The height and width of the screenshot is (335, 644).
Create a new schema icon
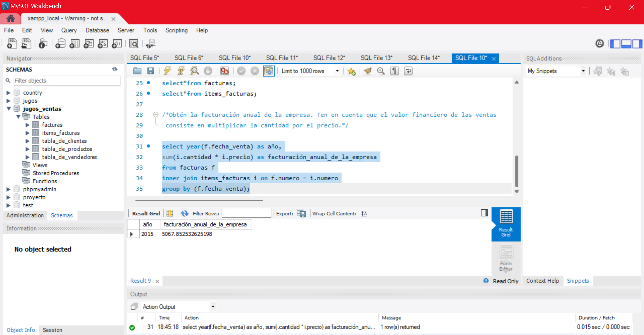coord(60,44)
